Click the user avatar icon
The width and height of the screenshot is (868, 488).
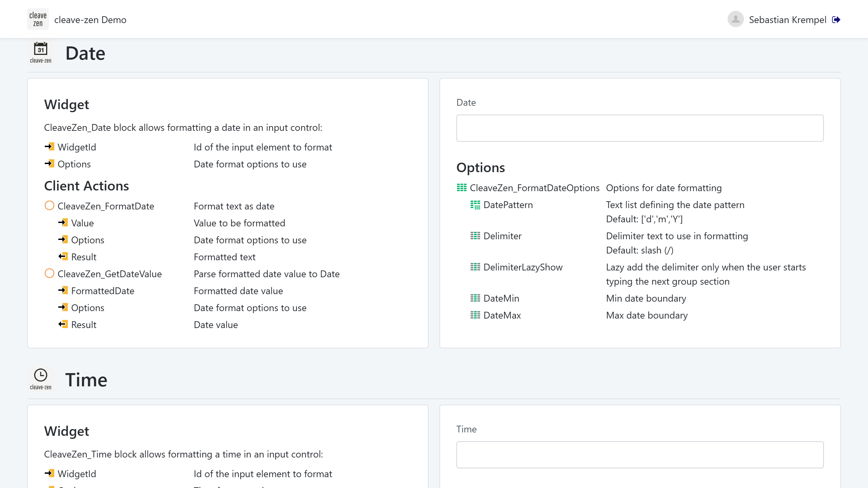(x=735, y=19)
